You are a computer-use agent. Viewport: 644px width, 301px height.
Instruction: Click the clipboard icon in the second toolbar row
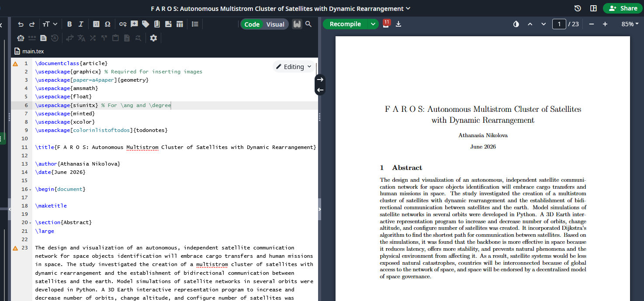(x=115, y=38)
